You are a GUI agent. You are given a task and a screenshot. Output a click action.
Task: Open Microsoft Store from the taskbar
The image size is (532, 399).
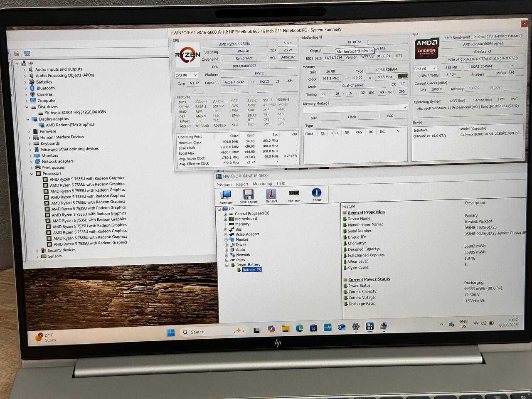coord(313,328)
